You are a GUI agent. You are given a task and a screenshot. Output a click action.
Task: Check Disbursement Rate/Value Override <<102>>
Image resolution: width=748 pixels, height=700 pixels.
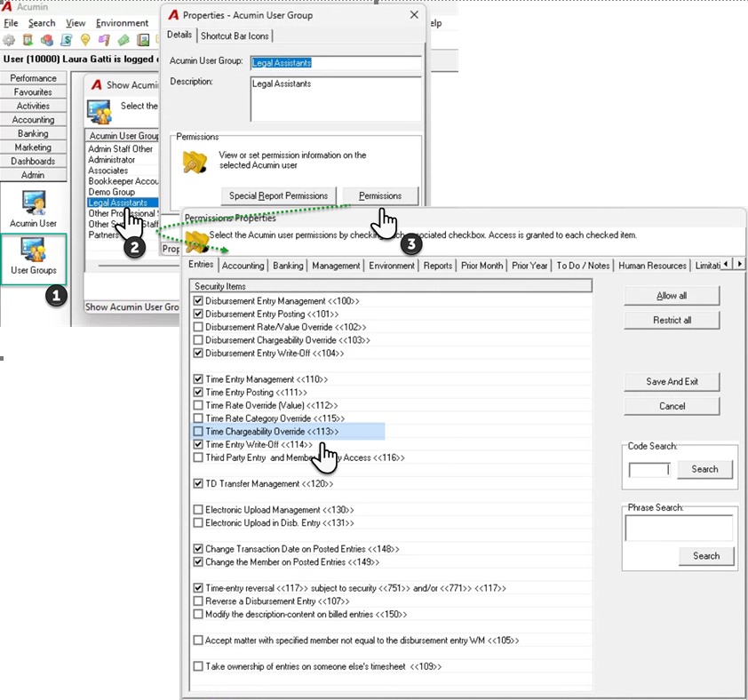pos(198,327)
